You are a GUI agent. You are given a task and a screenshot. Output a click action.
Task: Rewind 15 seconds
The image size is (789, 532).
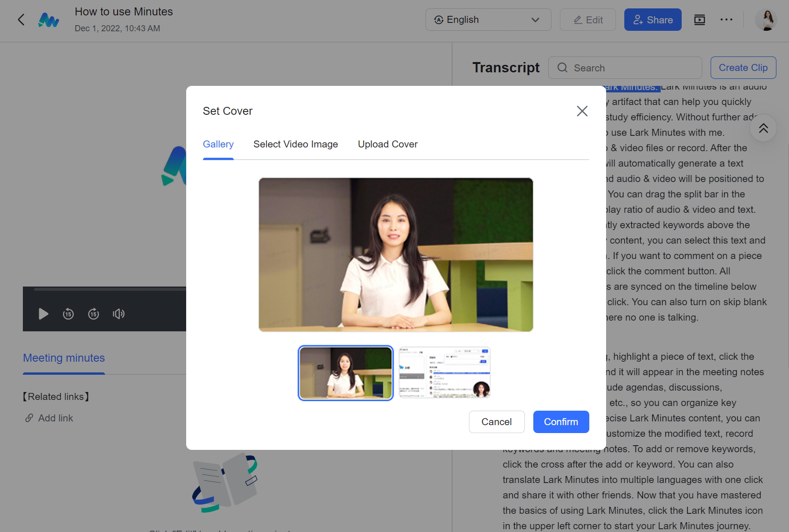(69, 314)
